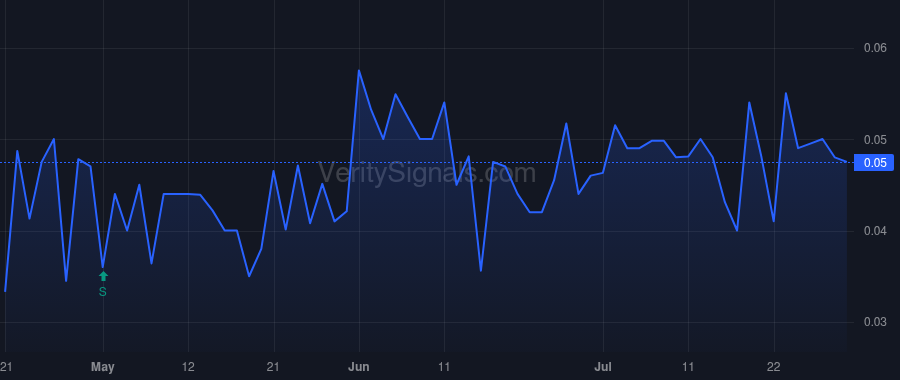900x380 pixels.
Task: Click the 22 date axis label
Action: [774, 367]
